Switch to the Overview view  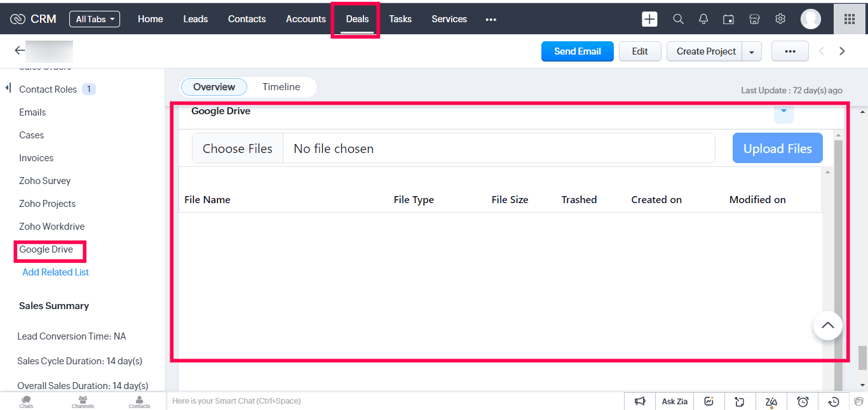[x=214, y=87]
